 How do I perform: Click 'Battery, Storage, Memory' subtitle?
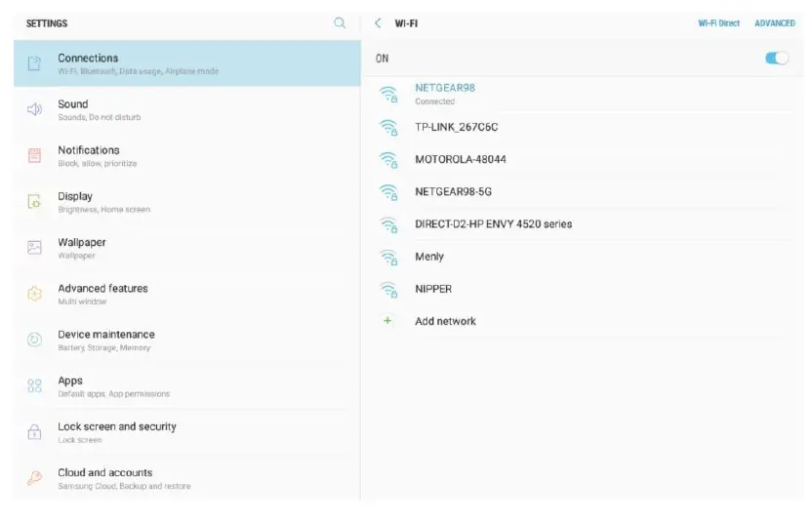104,348
